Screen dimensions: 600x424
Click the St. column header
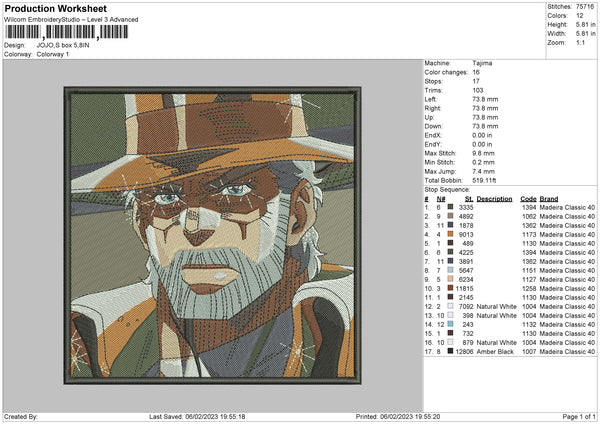(468, 199)
